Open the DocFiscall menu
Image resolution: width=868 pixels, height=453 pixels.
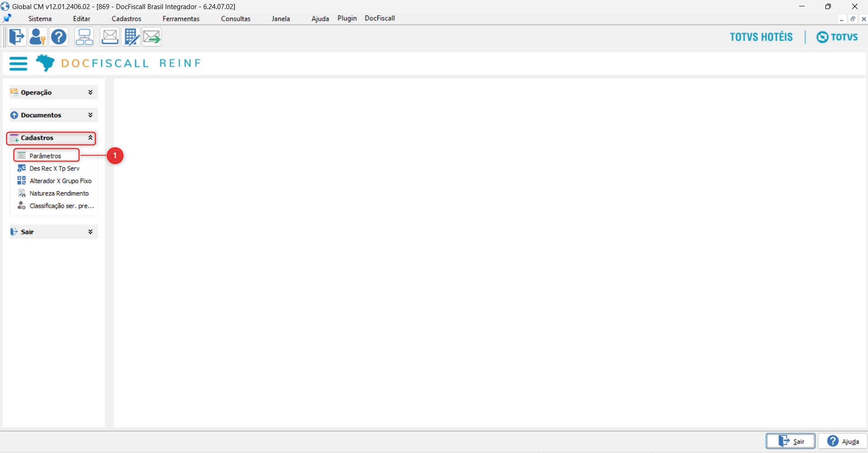(x=380, y=18)
